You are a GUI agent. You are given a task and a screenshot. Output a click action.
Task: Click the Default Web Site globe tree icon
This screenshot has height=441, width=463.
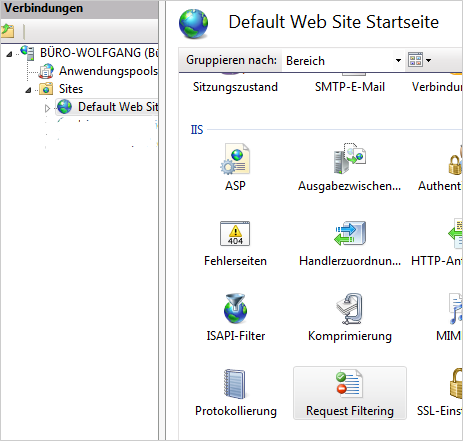pos(64,107)
